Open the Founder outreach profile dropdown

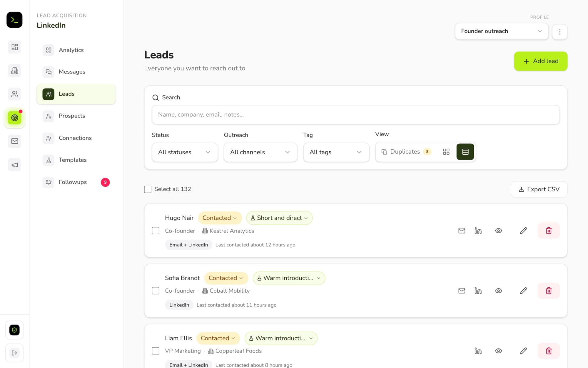[502, 31]
